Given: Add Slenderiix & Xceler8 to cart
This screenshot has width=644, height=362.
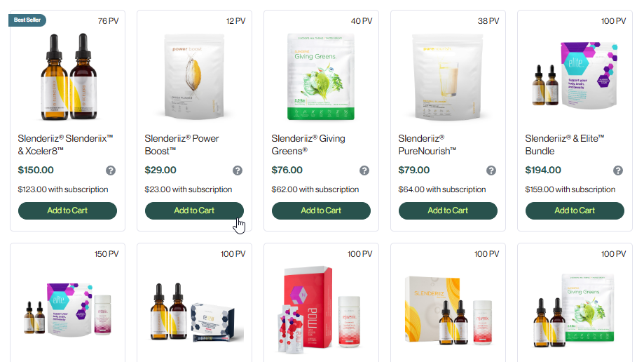Looking at the screenshot, I should tap(67, 210).
